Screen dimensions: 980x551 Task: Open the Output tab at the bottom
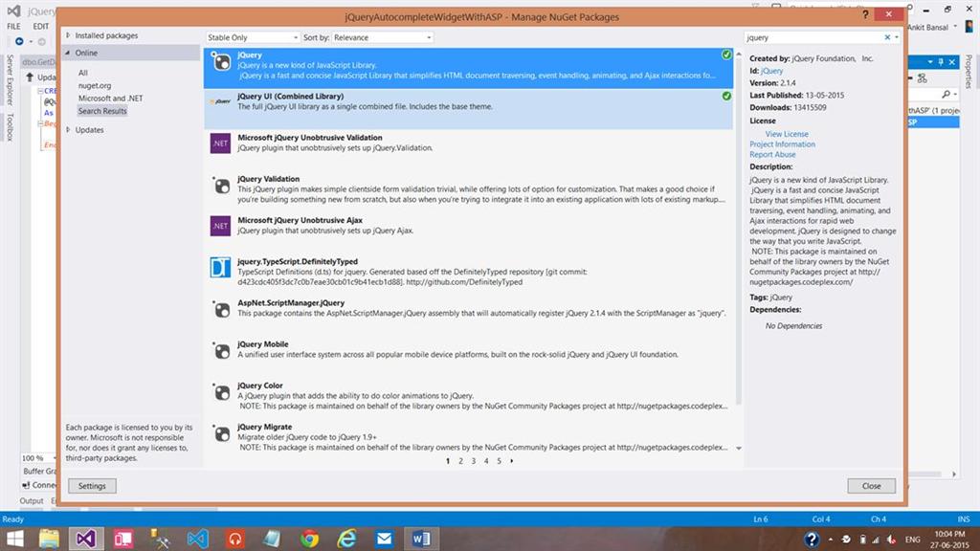tap(32, 501)
